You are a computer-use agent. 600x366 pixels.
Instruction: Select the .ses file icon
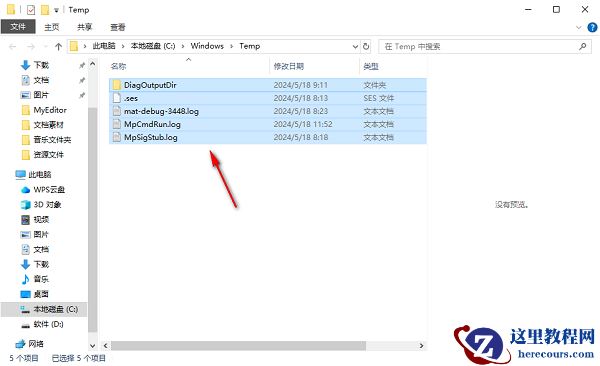(117, 98)
